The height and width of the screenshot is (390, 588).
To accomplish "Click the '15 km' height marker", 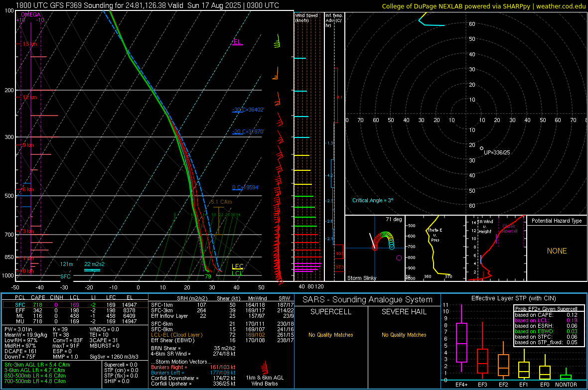I will point(29,44).
